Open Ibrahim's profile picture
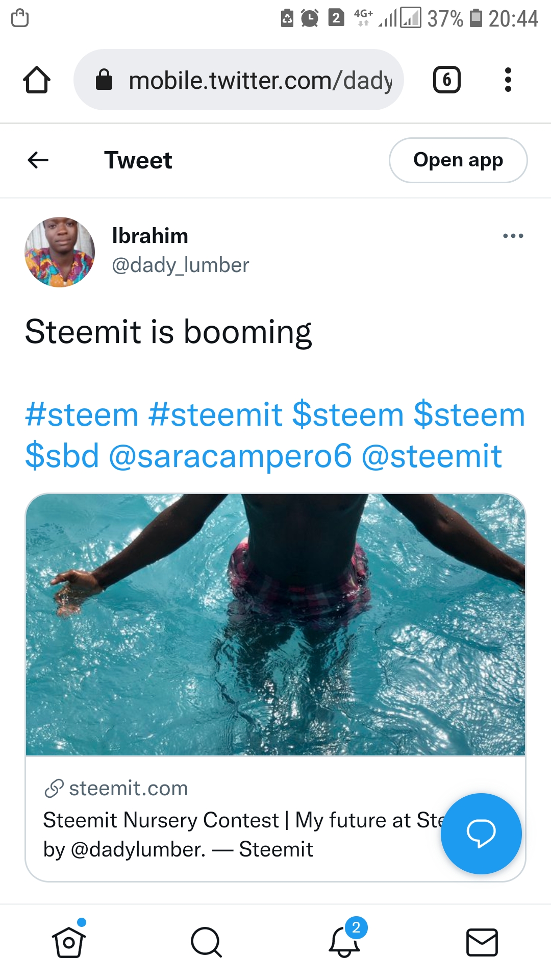This screenshot has width=551, height=980. (x=60, y=252)
